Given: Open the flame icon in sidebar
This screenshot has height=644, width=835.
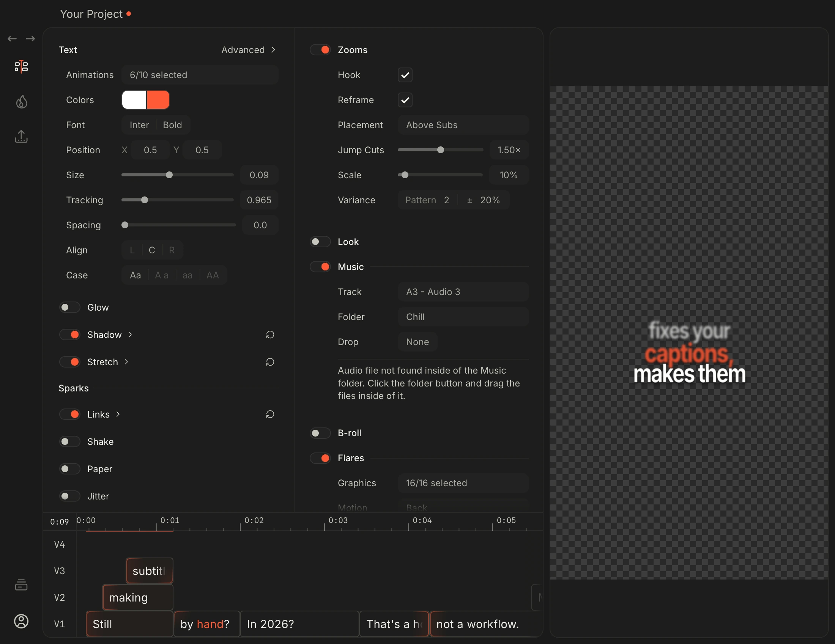Looking at the screenshot, I should click(x=21, y=102).
